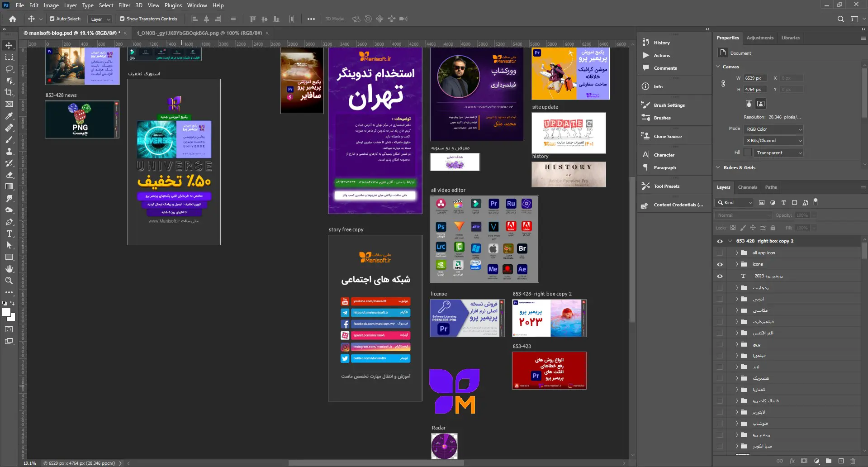Select the Brush tool
Viewport: 868px width, 467px height.
click(9, 139)
